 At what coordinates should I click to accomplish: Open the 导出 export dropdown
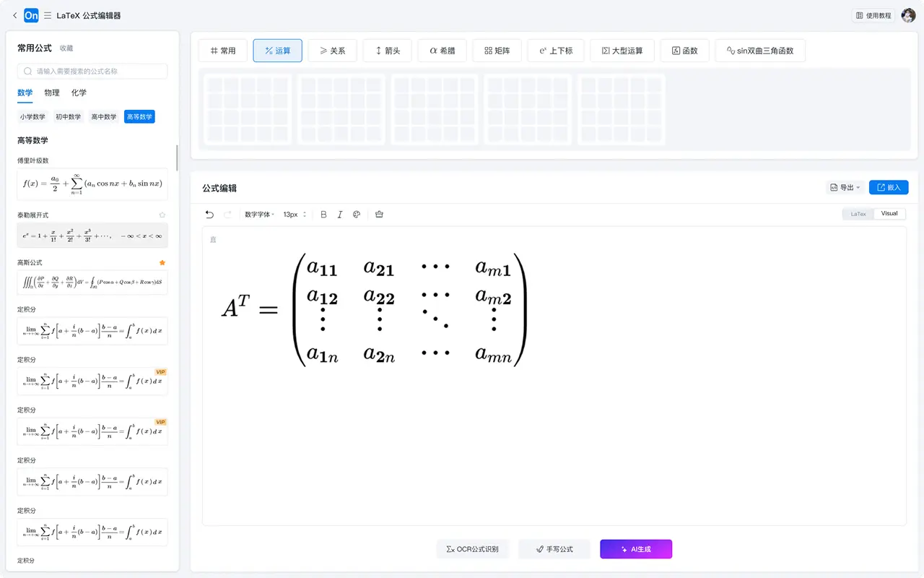tap(845, 186)
